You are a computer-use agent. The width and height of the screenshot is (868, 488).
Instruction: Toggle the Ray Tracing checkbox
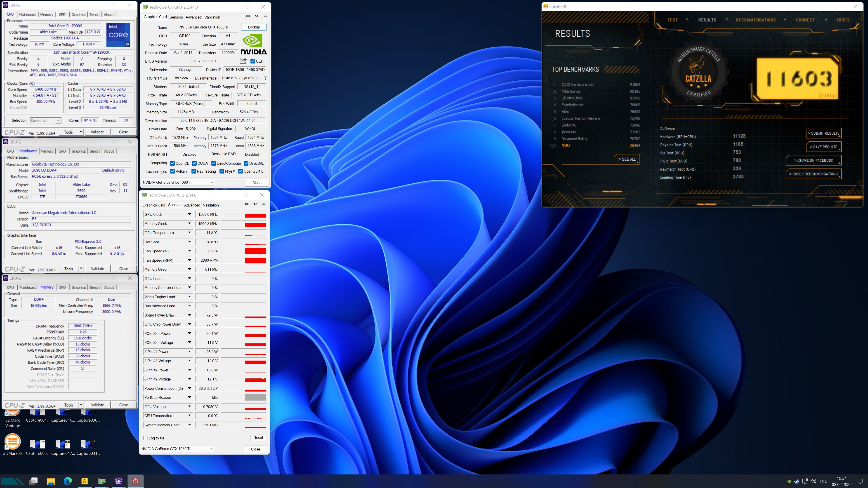point(194,171)
